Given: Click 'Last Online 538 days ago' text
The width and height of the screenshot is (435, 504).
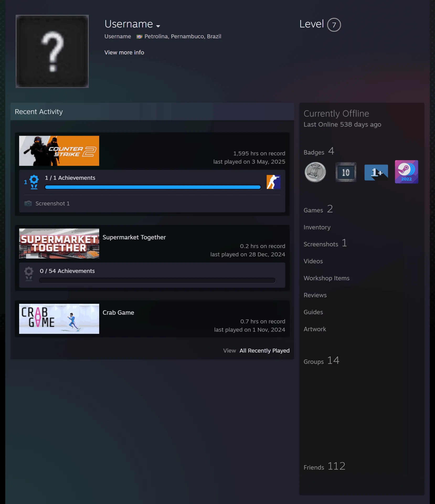Looking at the screenshot, I should [x=342, y=124].
